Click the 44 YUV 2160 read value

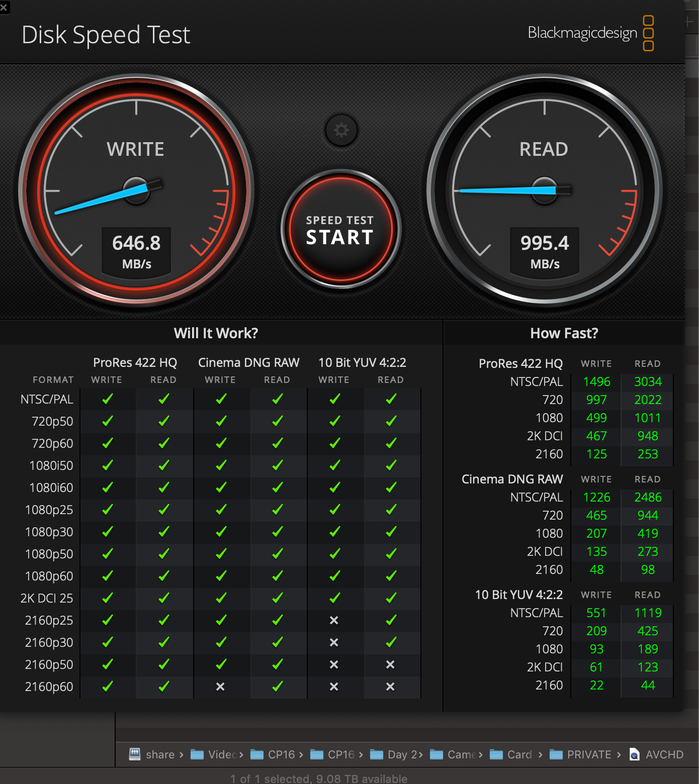pyautogui.click(x=648, y=685)
